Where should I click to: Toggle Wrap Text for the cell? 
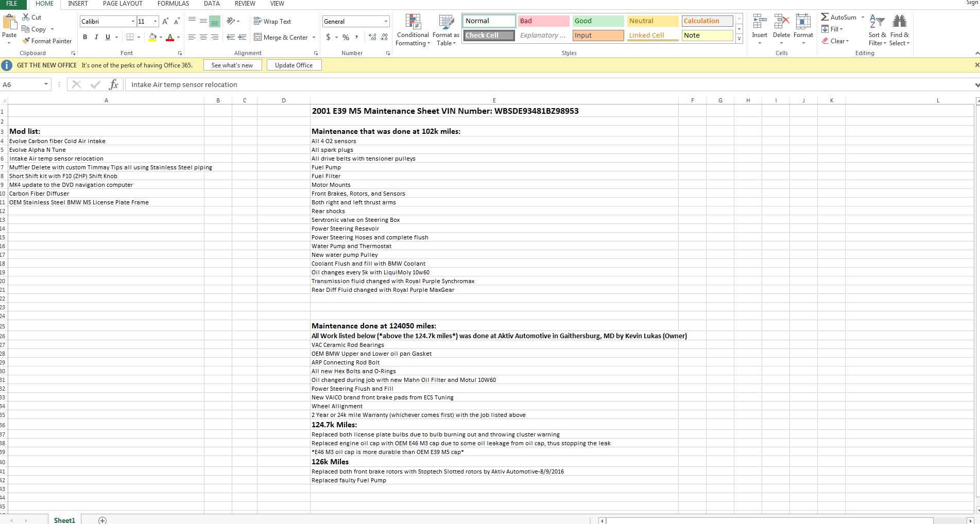272,21
